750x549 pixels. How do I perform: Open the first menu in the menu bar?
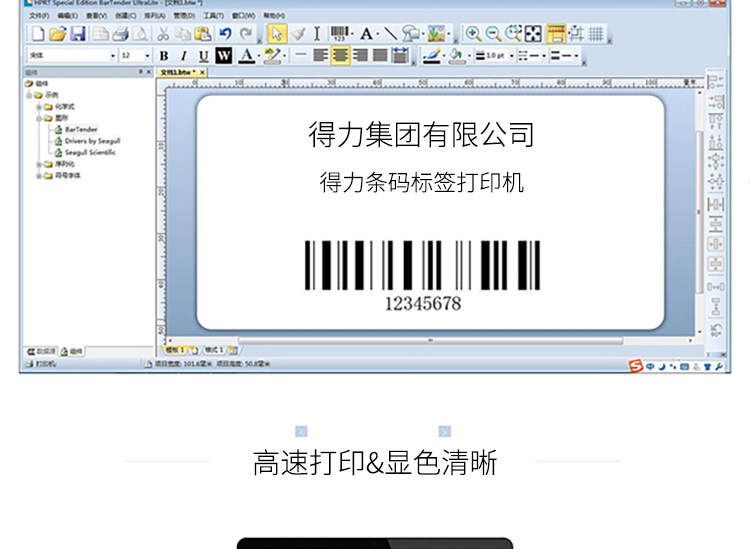[39, 15]
